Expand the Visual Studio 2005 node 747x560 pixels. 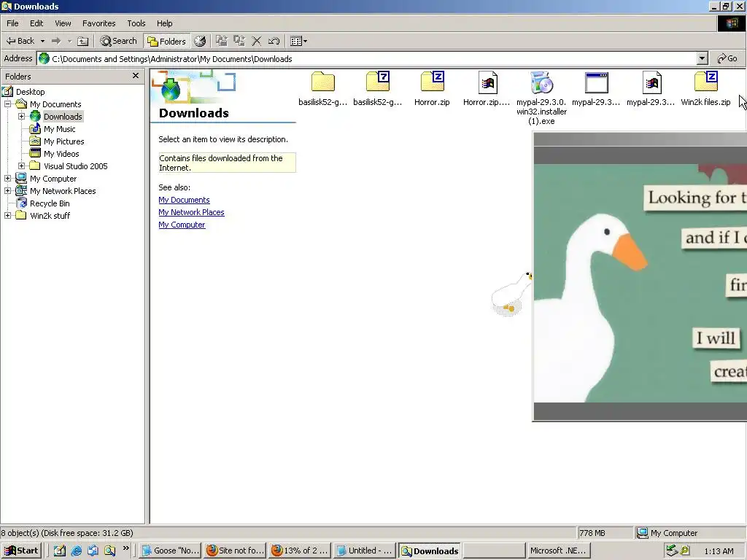coord(21,166)
